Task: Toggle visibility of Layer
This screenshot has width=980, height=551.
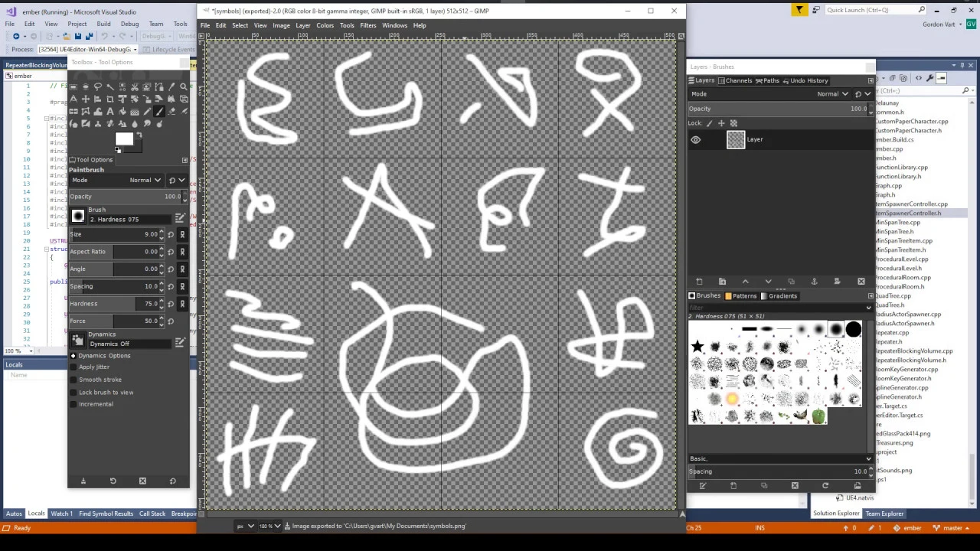Action: coord(695,139)
